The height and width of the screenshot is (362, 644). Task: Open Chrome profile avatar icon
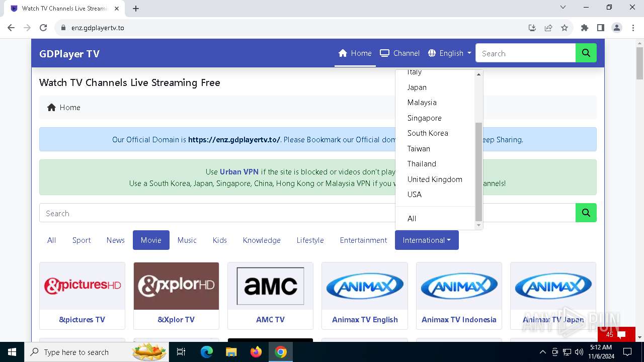click(617, 28)
